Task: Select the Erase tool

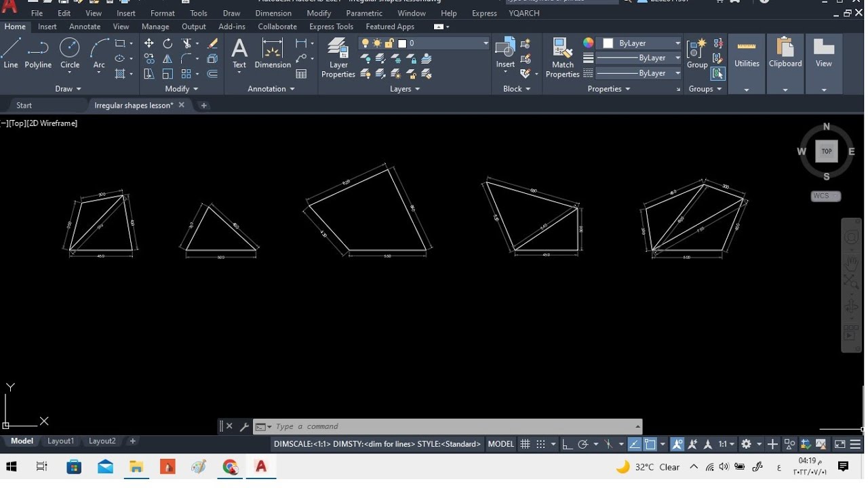Action: pyautogui.click(x=212, y=43)
